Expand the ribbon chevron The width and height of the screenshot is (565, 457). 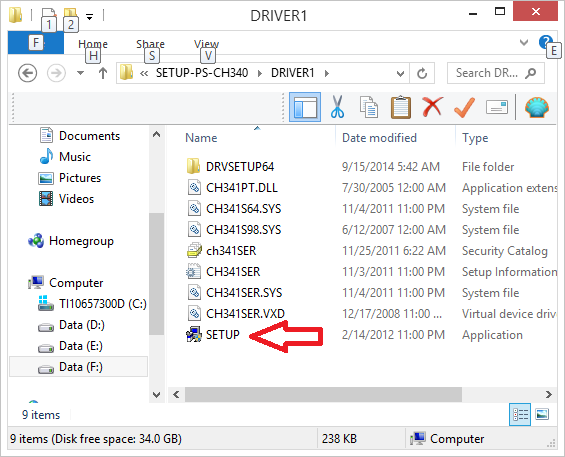[x=524, y=43]
